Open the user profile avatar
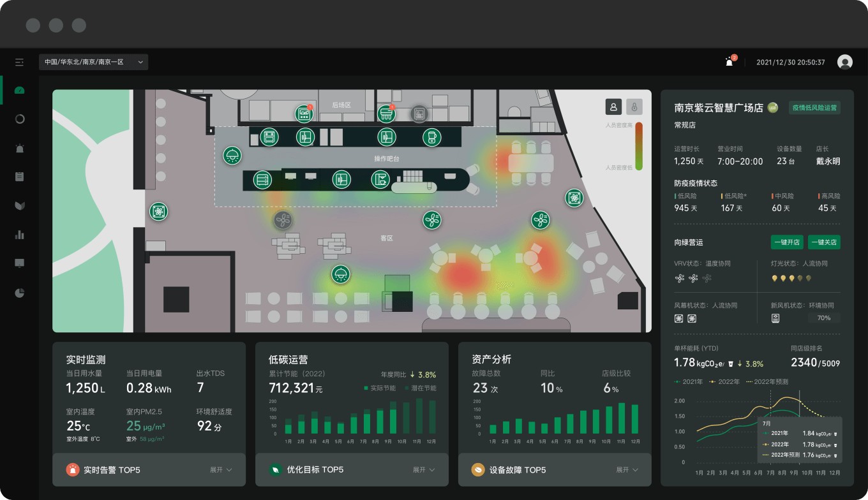868x500 pixels. [x=845, y=62]
